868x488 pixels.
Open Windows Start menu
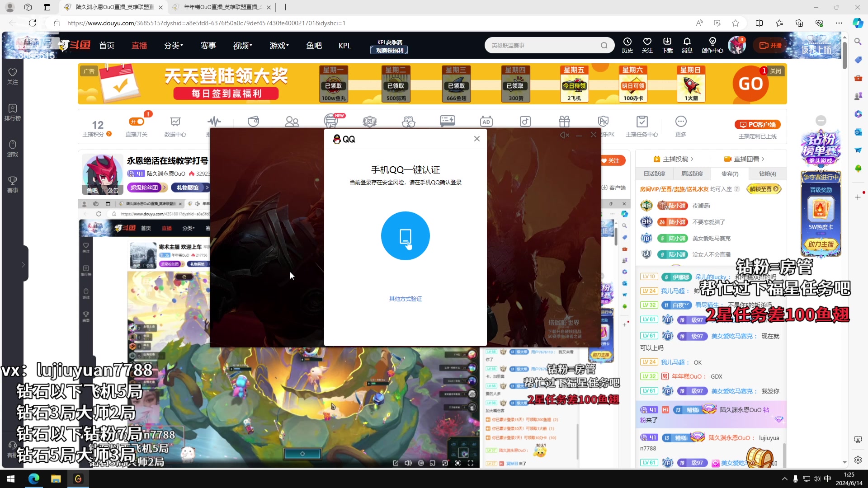coord(11,479)
